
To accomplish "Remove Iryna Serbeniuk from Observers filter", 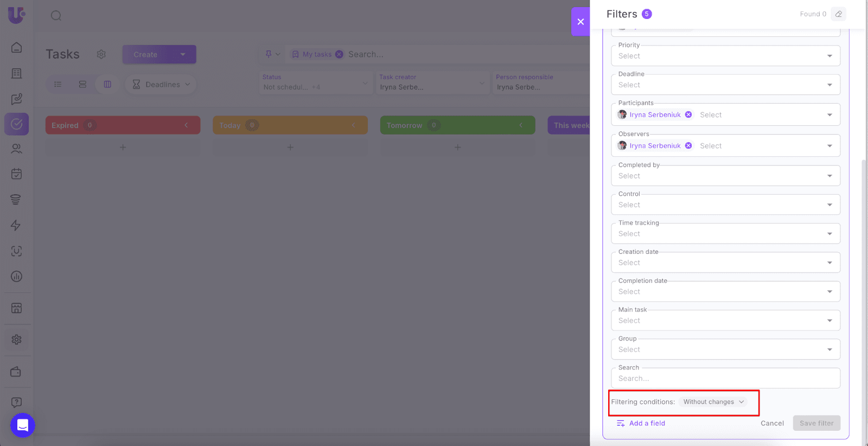I will pos(688,145).
